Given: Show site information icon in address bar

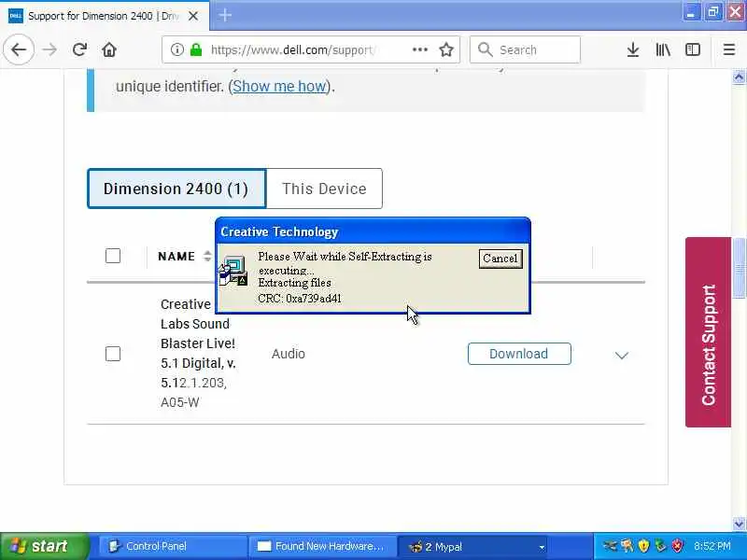Looking at the screenshot, I should point(176,49).
